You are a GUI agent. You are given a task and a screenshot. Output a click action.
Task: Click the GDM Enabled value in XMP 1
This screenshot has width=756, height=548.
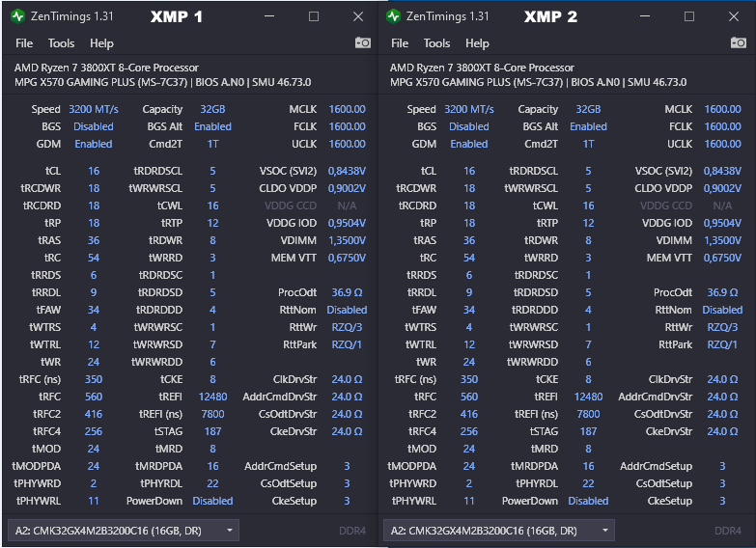[94, 144]
